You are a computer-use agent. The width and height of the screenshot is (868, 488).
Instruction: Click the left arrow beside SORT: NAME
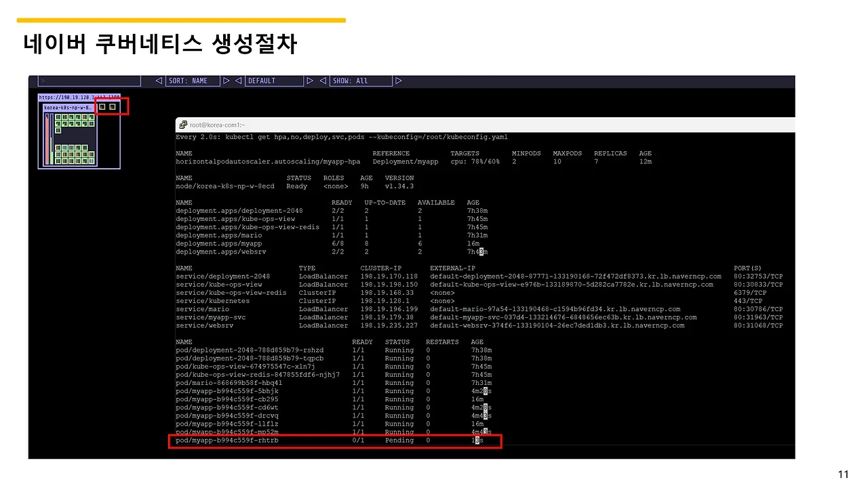pyautogui.click(x=159, y=81)
